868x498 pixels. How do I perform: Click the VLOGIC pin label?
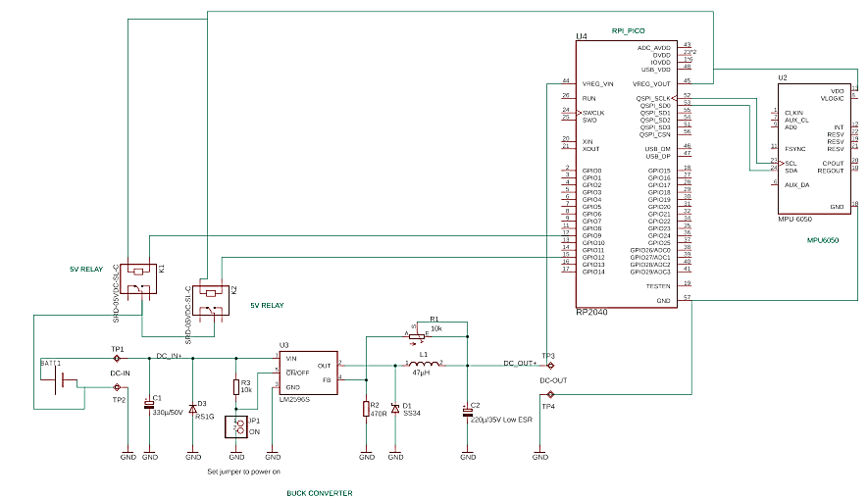tap(832, 98)
